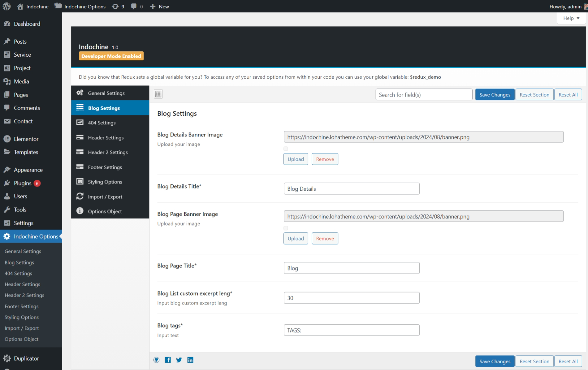The height and width of the screenshot is (370, 588).
Task: Open the updates icon showing 9
Action: 118,6
